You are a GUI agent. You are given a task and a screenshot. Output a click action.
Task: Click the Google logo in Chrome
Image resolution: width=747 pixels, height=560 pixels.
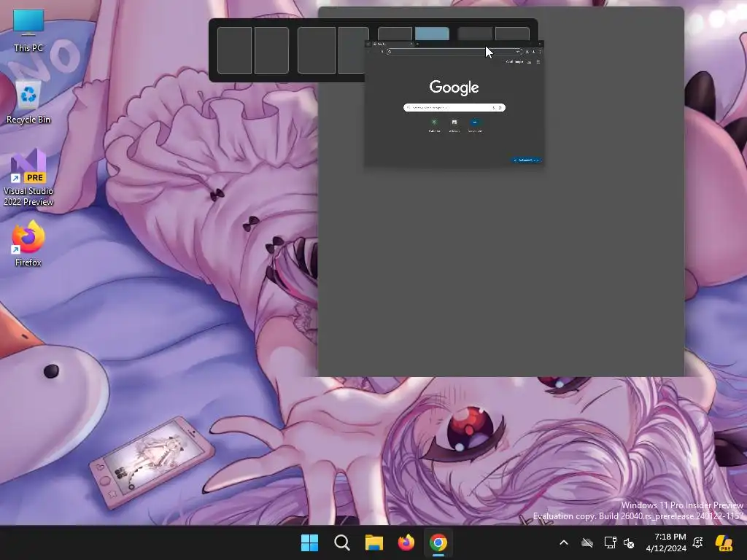click(454, 87)
